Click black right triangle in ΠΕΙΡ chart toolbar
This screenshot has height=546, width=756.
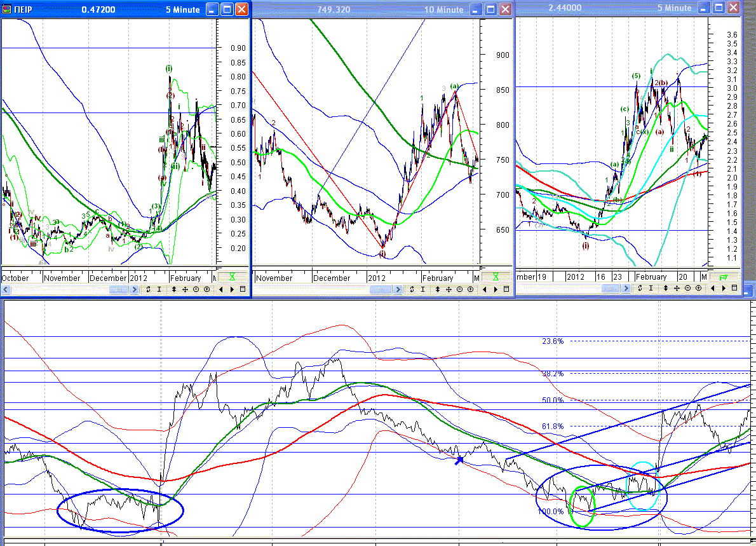[x=232, y=289]
